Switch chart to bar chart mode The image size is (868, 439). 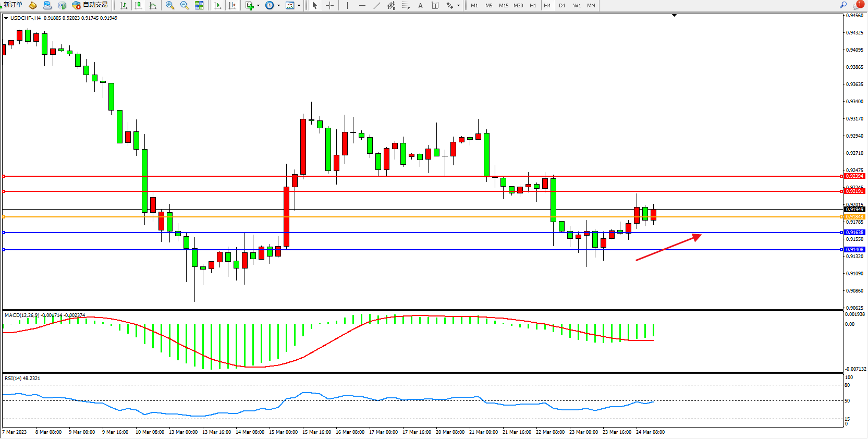pyautogui.click(x=124, y=5)
